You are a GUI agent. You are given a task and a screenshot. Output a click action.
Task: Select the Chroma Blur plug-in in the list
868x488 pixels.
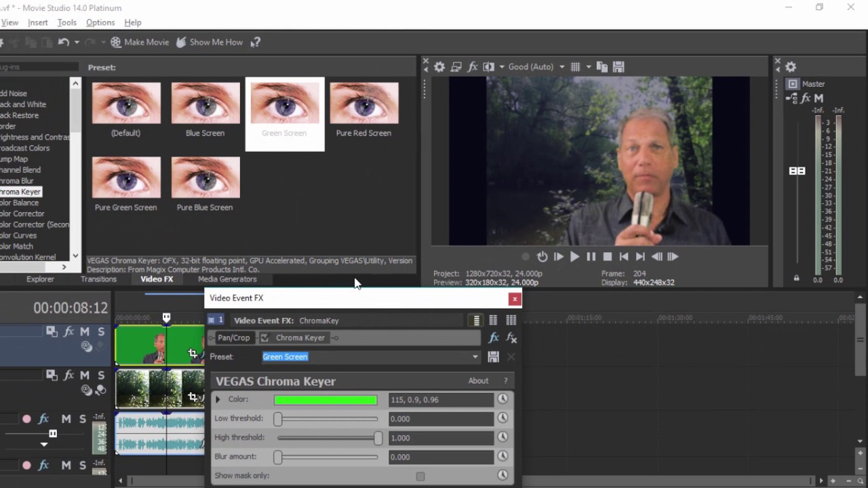click(x=17, y=181)
